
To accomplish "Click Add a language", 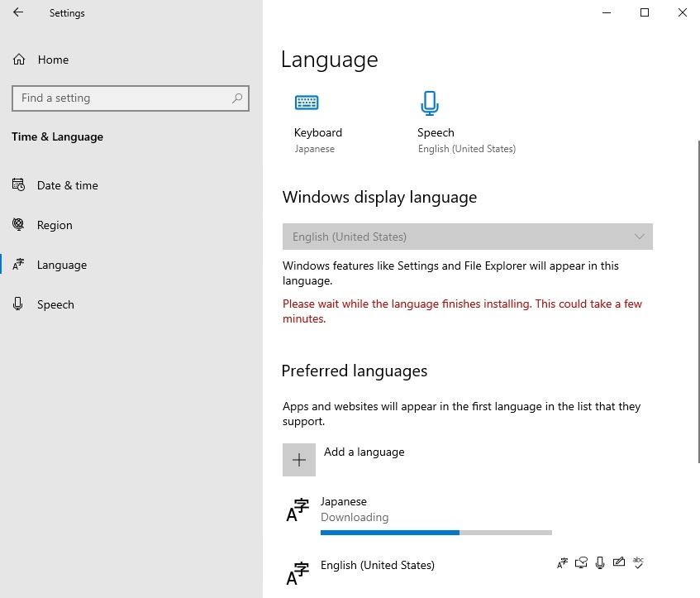I will (364, 455).
